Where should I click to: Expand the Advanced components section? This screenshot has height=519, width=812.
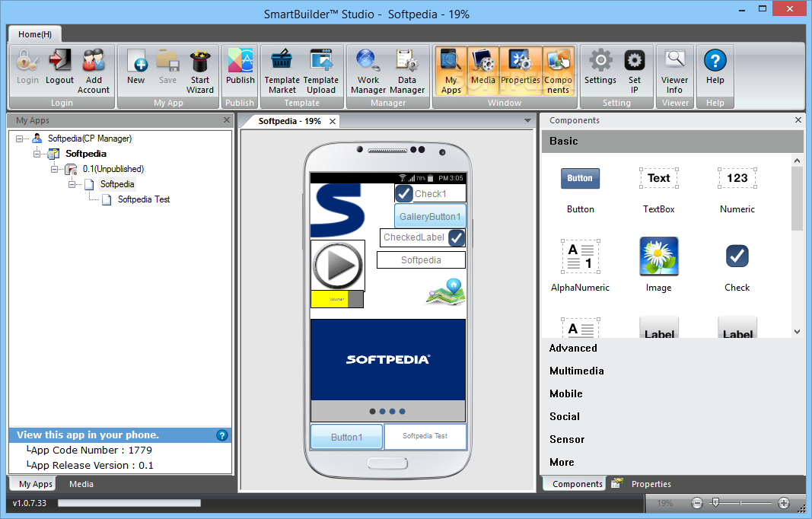pos(573,348)
